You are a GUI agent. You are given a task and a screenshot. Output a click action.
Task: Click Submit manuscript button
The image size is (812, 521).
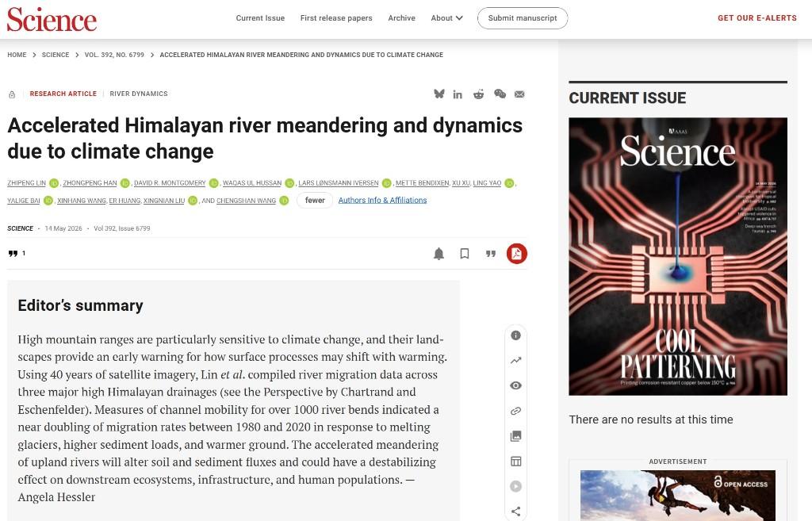(x=523, y=18)
